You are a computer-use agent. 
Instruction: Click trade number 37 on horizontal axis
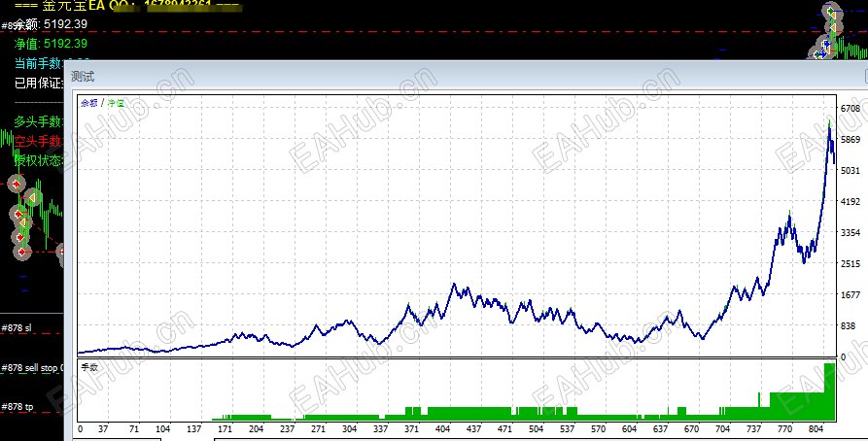click(x=103, y=428)
